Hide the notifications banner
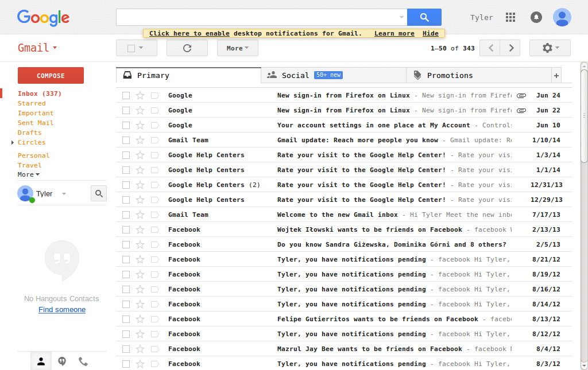 point(431,33)
